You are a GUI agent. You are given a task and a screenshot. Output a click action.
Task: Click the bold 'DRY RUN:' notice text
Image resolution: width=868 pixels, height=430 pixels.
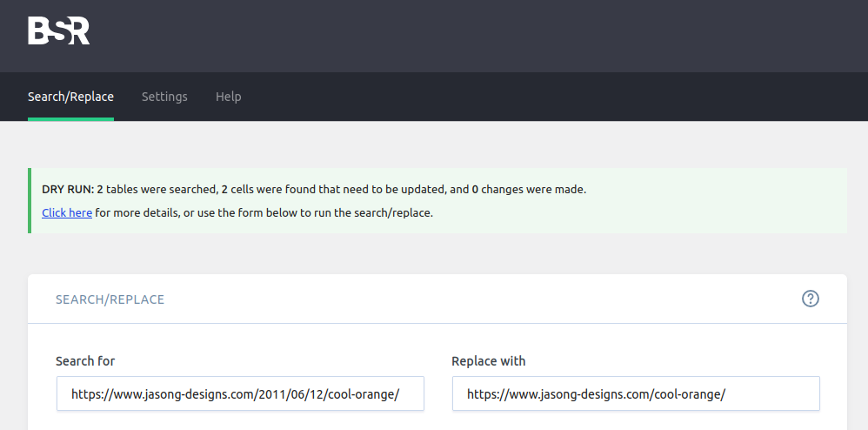68,190
